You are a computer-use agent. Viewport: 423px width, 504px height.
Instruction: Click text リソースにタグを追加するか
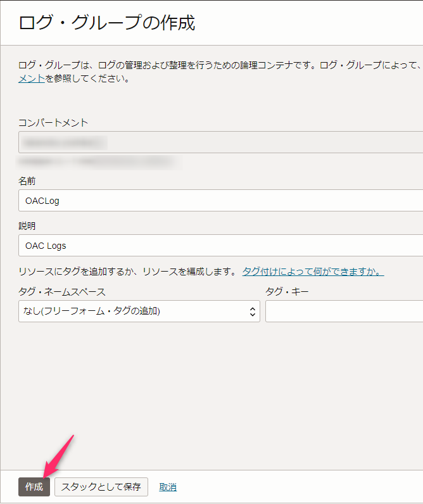(x=75, y=272)
